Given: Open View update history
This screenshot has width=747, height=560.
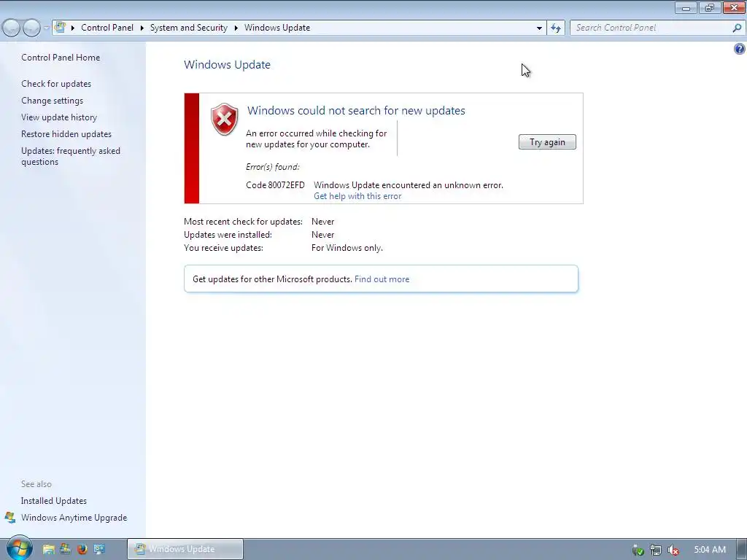Looking at the screenshot, I should pyautogui.click(x=59, y=117).
